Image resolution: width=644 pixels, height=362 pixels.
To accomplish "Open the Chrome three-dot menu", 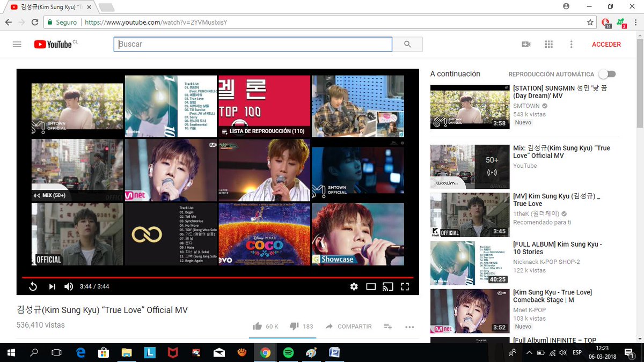I will [x=636, y=23].
